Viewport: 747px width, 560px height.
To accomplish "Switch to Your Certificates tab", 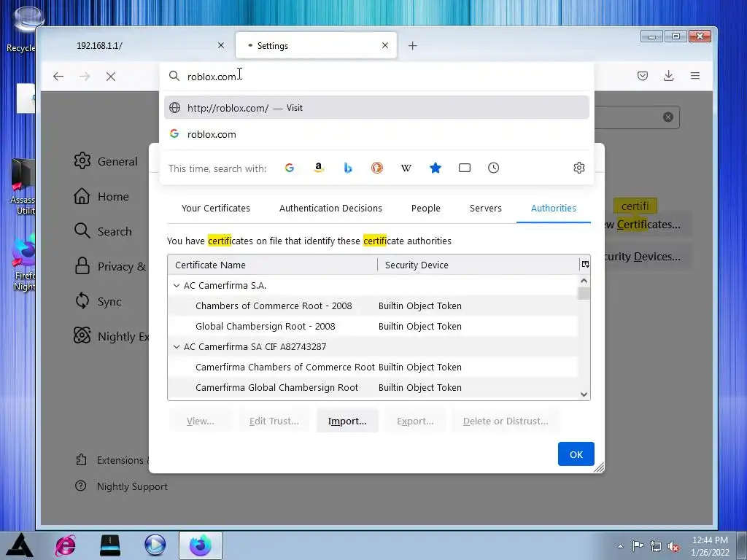I will (215, 208).
